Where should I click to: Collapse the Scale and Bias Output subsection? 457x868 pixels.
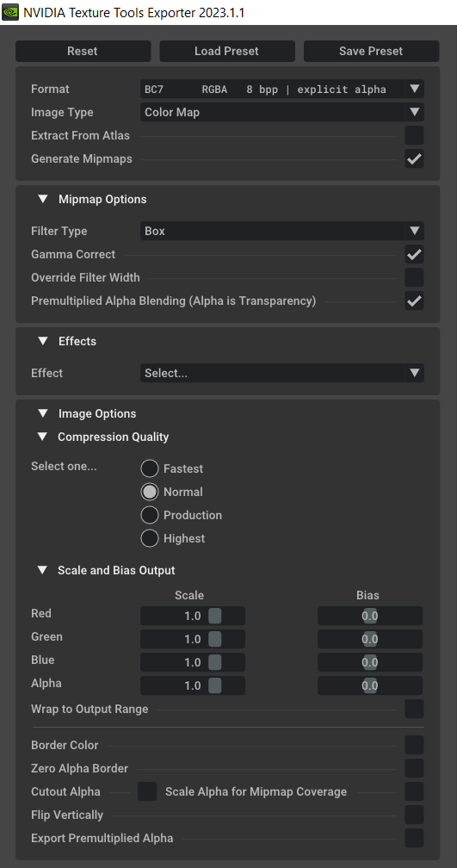[42, 570]
